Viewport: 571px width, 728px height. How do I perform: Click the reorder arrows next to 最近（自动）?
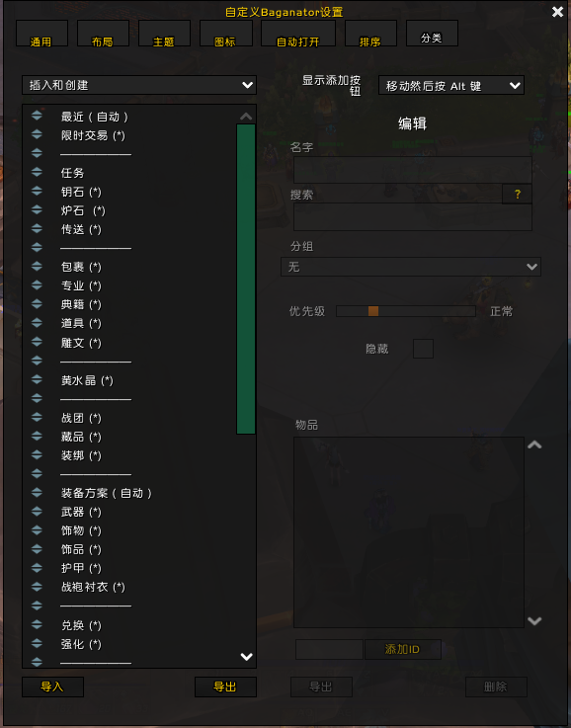tap(37, 116)
